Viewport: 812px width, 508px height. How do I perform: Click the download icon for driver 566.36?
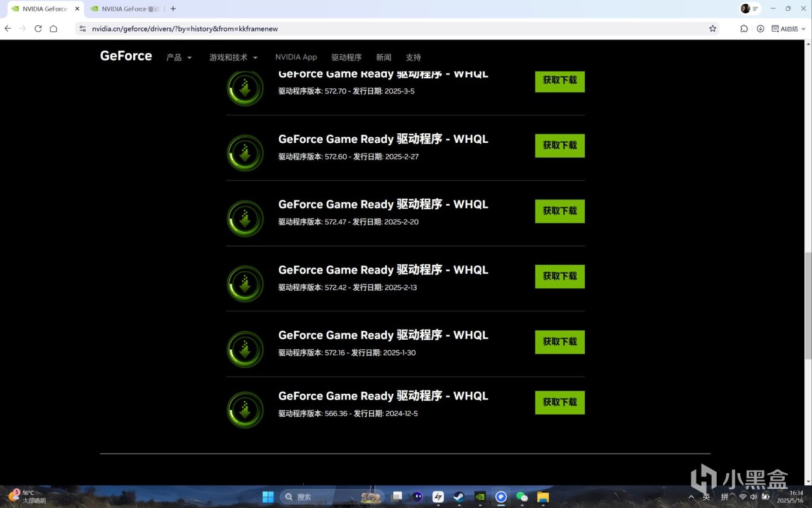tap(245, 410)
